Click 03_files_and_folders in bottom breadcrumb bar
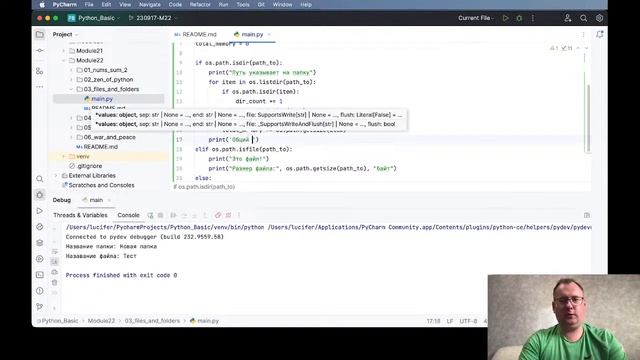This screenshot has height=360, width=640. click(x=152, y=321)
